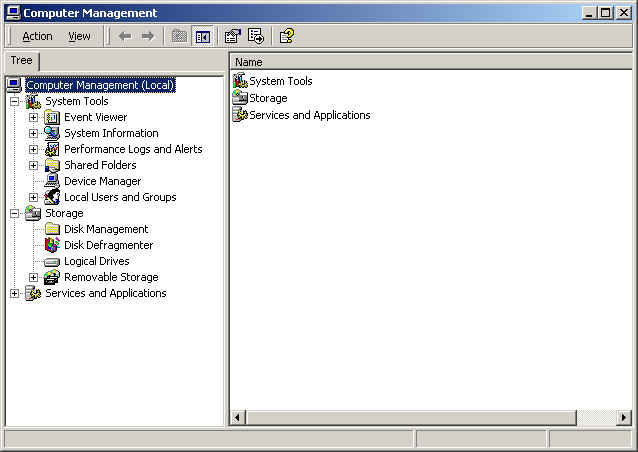
Task: Click the Shared Folders tree icon
Action: pos(52,166)
